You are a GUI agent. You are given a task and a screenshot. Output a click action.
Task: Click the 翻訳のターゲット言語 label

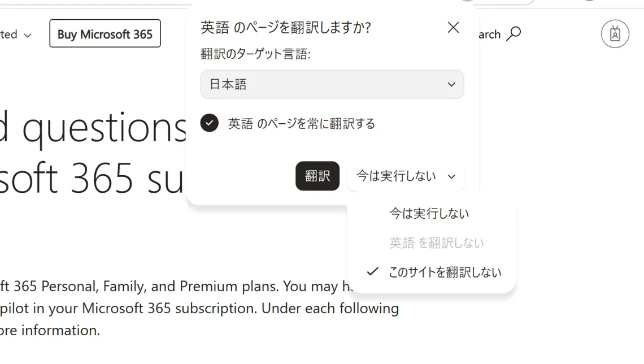255,54
